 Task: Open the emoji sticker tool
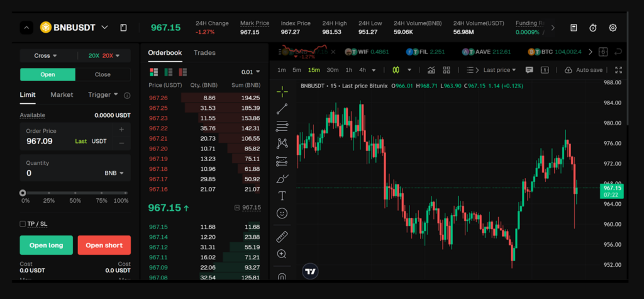[282, 213]
